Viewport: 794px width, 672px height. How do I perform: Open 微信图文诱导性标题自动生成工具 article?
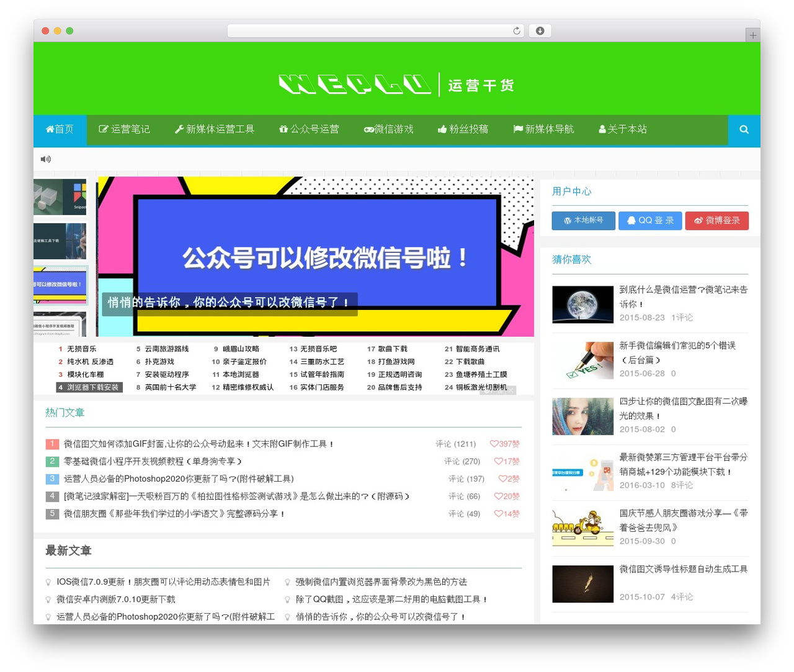pos(683,569)
